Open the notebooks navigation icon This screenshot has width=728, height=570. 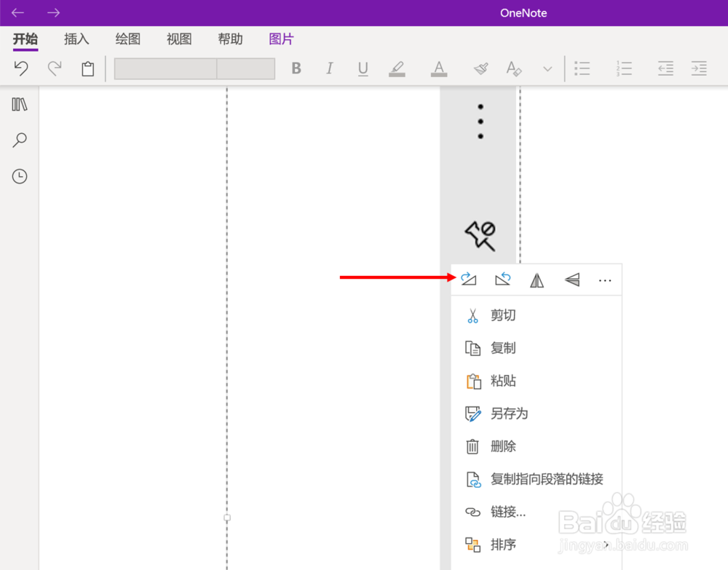(20, 104)
